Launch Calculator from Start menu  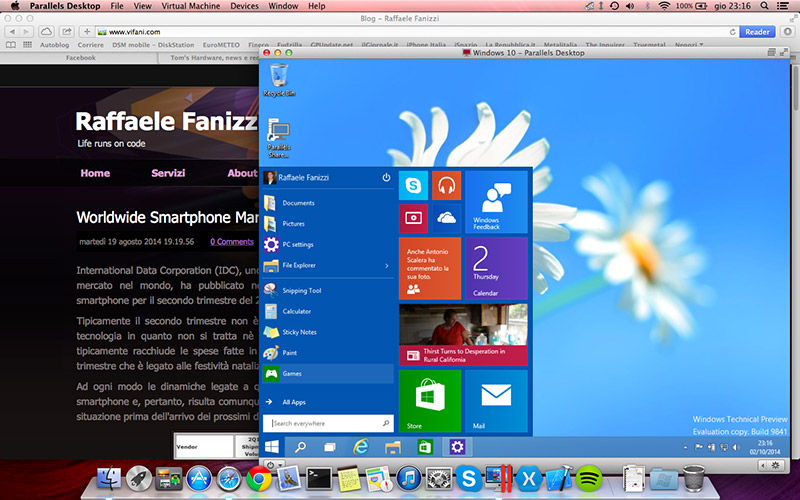tap(328, 311)
